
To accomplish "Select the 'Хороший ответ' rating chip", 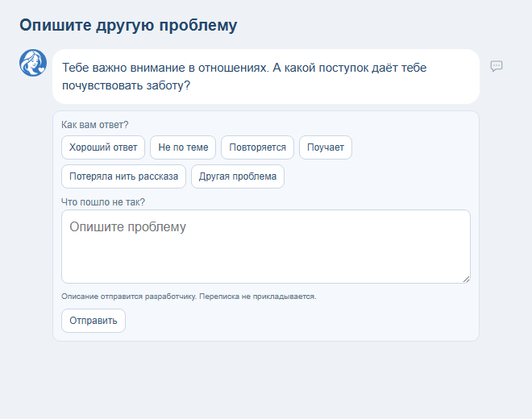I will pyautogui.click(x=103, y=147).
